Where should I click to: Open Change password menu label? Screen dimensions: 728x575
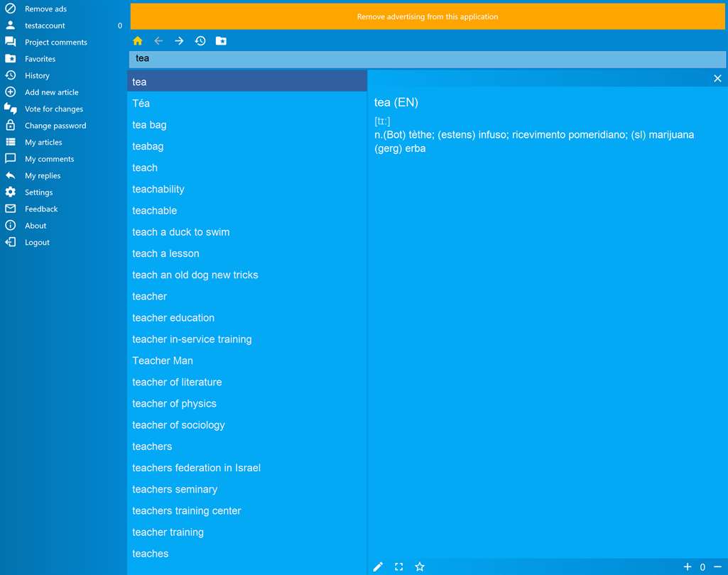tap(55, 126)
